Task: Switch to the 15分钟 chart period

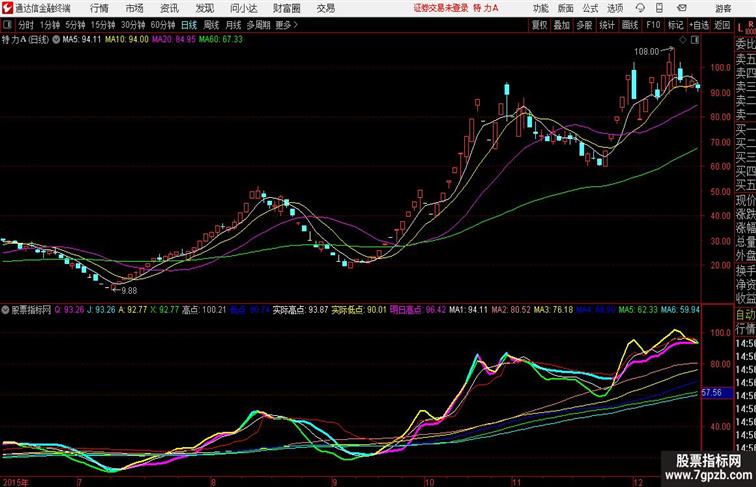Action: 103,25
